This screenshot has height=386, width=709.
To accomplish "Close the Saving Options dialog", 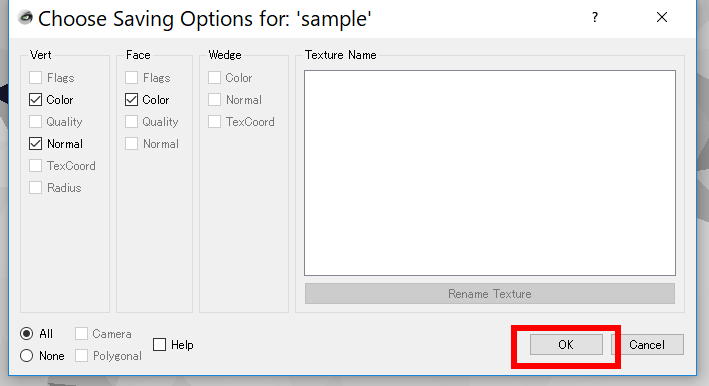I will pyautogui.click(x=662, y=18).
